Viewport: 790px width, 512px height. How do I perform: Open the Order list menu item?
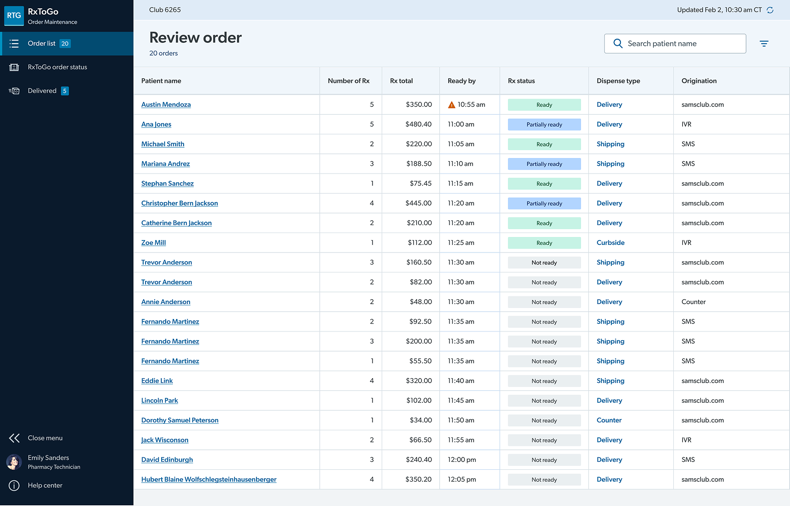pyautogui.click(x=67, y=43)
